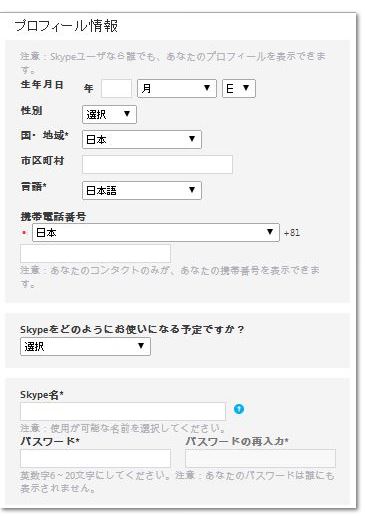Open the day dropdown in 生年月日

(239, 88)
